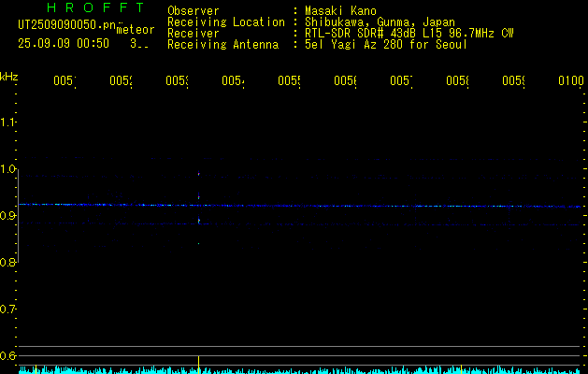
Task: Click the 1.0 frequency axis label
Action: pos(7,169)
